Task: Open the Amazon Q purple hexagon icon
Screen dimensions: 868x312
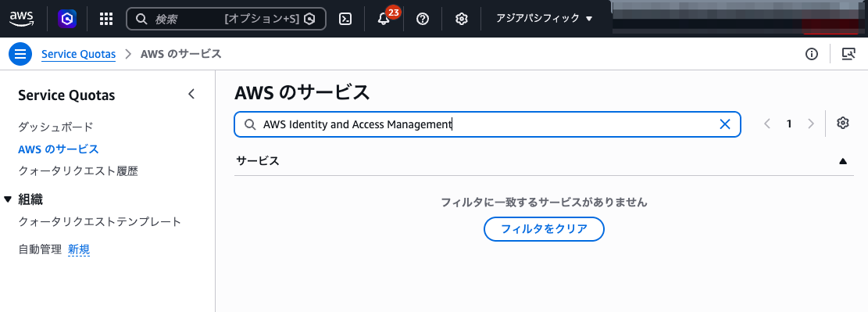Action: click(67, 19)
